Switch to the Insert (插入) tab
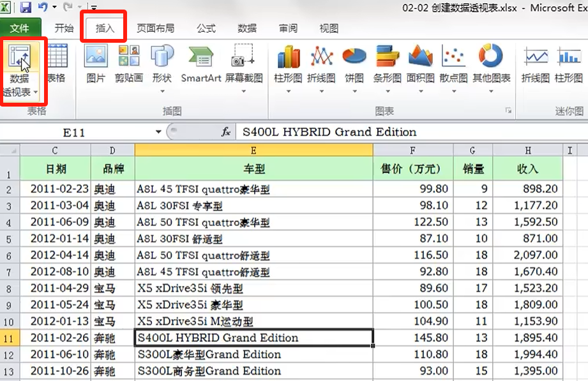This screenshot has height=381, width=588. click(x=105, y=27)
